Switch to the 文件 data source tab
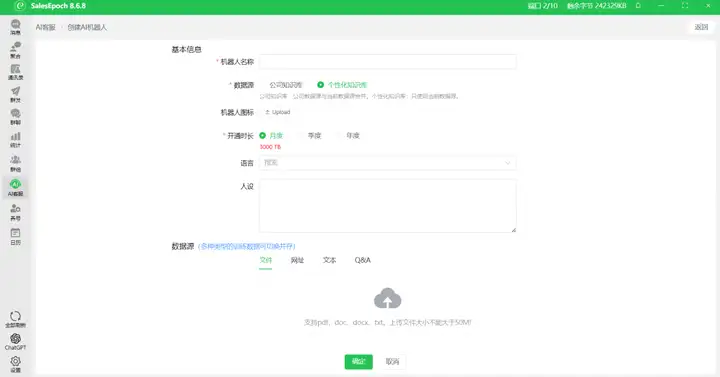The height and width of the screenshot is (377, 720). (265, 260)
